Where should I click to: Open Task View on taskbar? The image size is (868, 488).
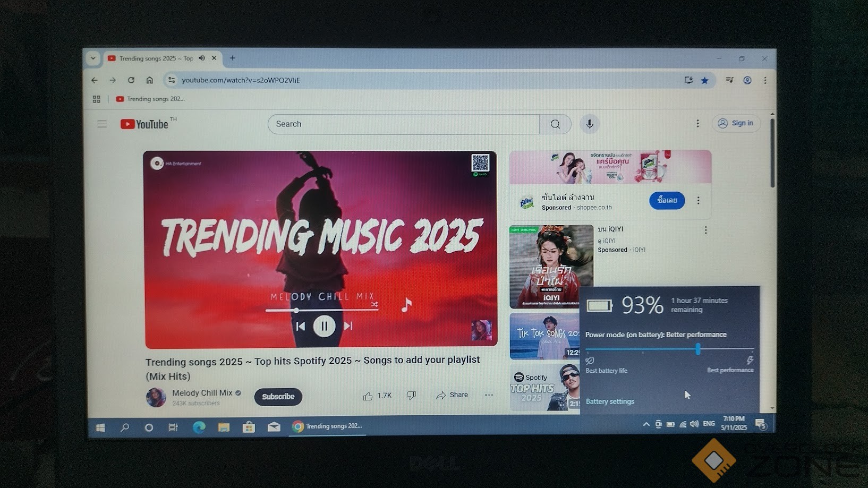[x=173, y=427]
